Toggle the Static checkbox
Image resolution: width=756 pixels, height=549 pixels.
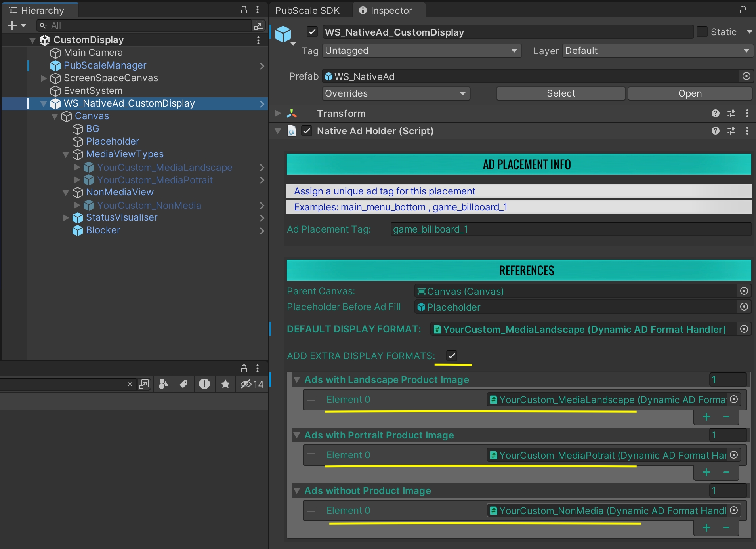click(702, 32)
